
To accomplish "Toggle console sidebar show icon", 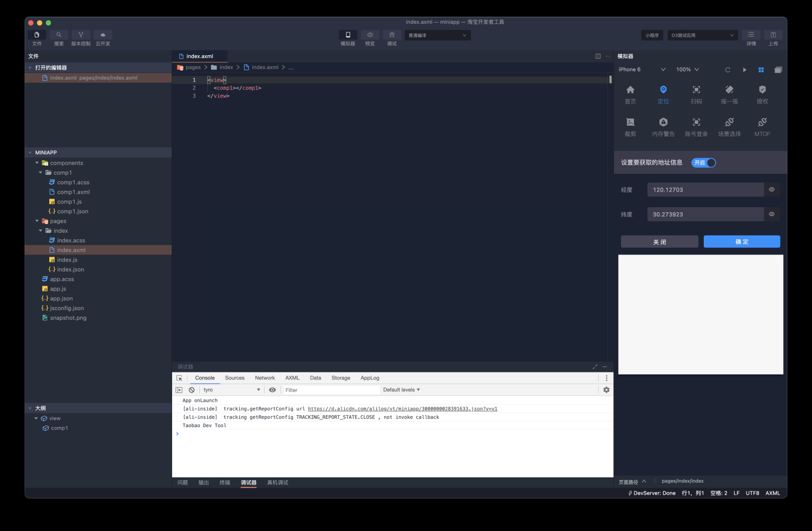I will pos(179,390).
